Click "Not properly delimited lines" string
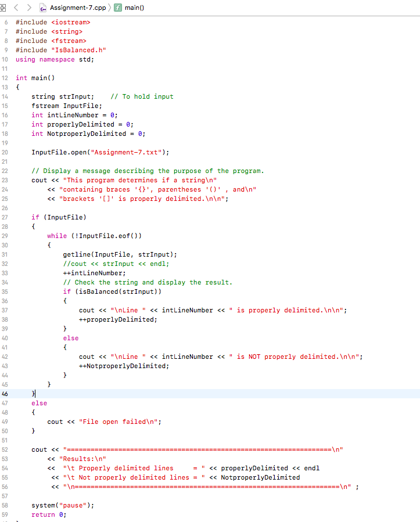Image resolution: width=420 pixels, height=522 pixels. tap(134, 478)
